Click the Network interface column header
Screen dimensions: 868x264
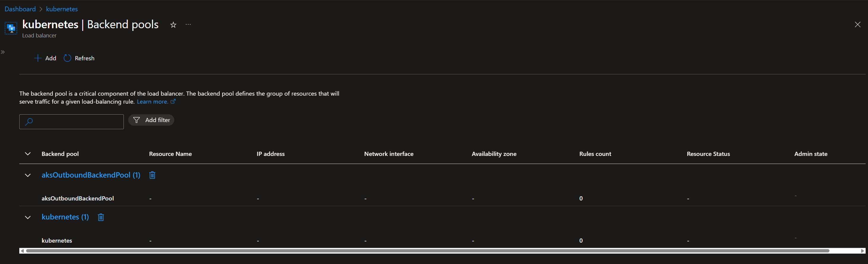[389, 154]
